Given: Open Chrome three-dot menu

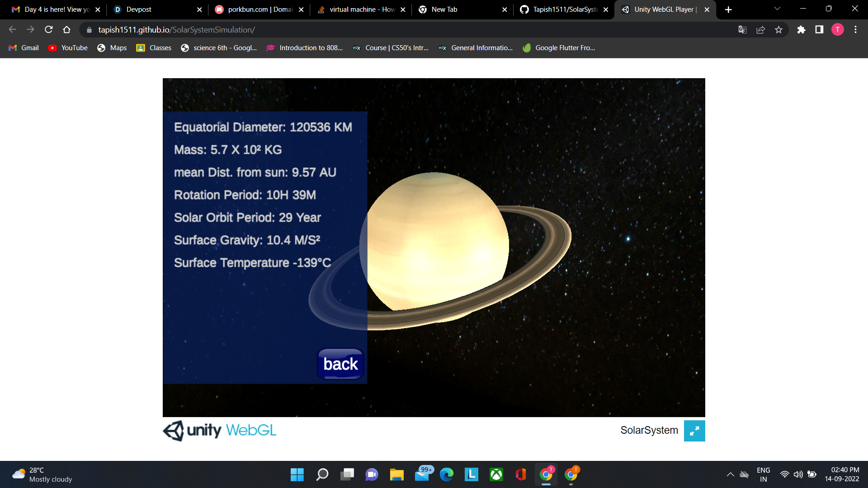Looking at the screenshot, I should 855,30.
